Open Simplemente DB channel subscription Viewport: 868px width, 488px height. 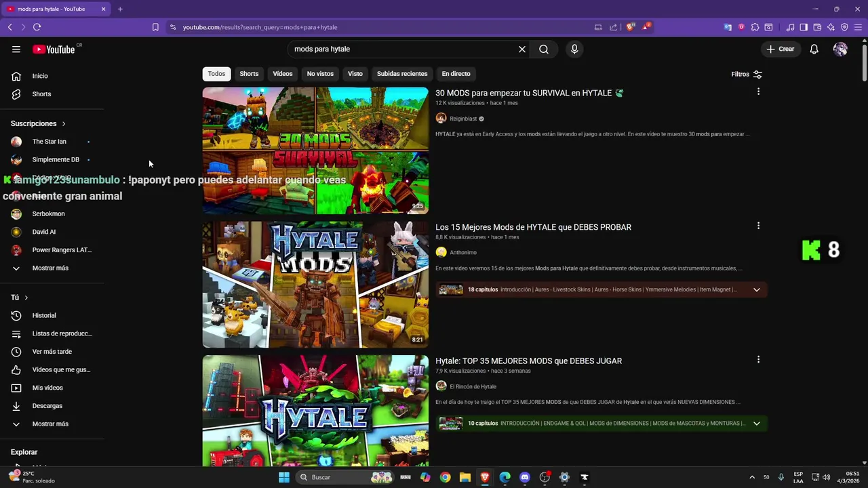point(52,159)
